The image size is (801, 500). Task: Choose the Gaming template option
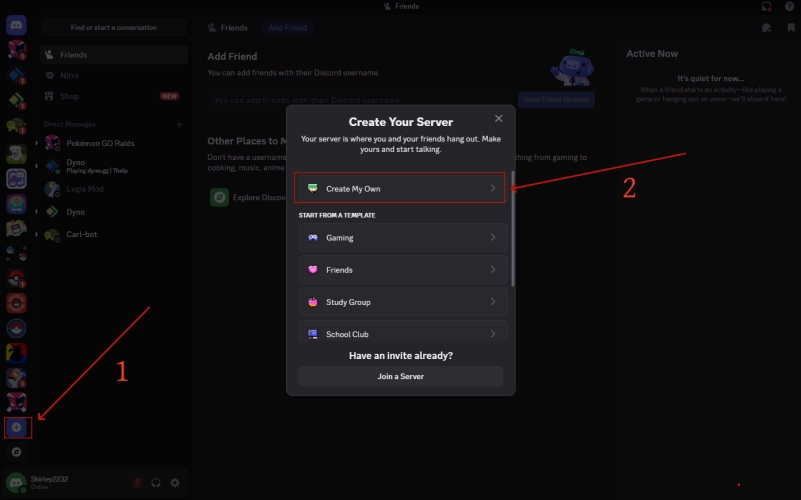(403, 237)
